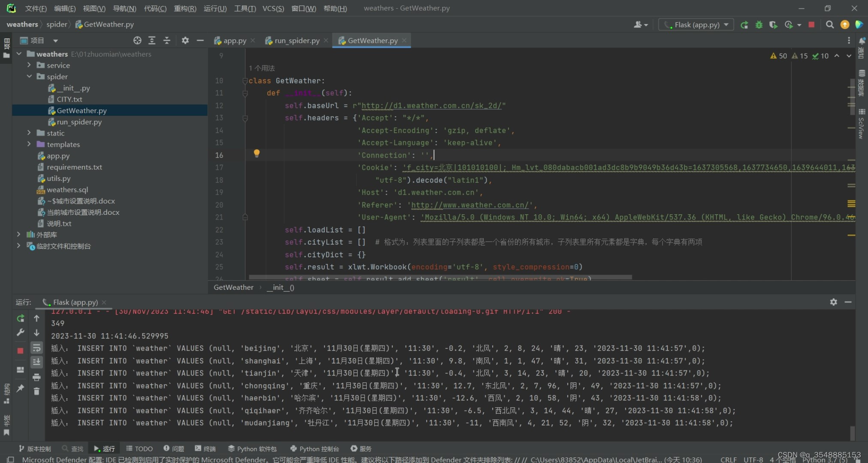868x463 pixels.
Task: Pin the run tab with pin icon
Action: tap(20, 388)
